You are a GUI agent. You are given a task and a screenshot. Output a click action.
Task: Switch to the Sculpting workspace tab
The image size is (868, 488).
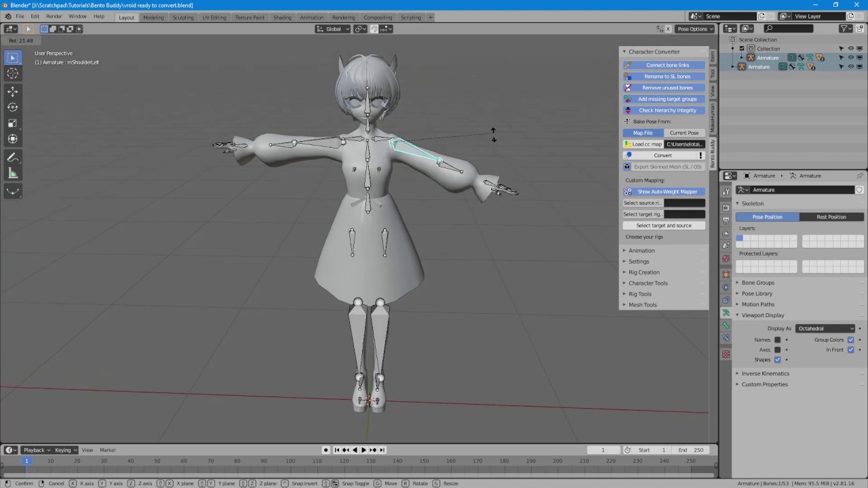[183, 17]
